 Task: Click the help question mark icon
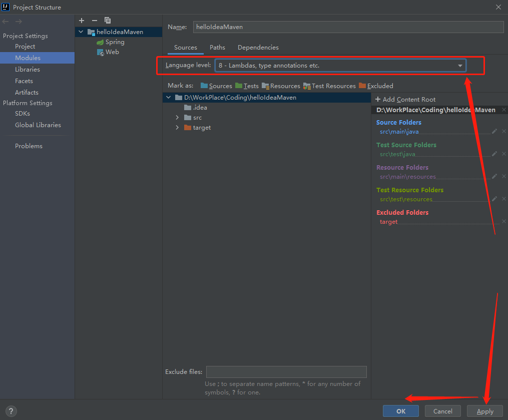pos(11,412)
